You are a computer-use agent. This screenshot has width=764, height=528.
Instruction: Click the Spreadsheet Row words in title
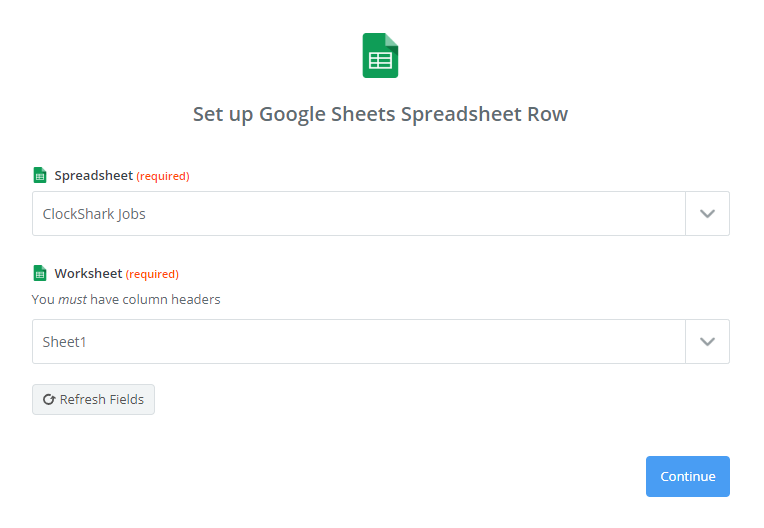point(484,114)
